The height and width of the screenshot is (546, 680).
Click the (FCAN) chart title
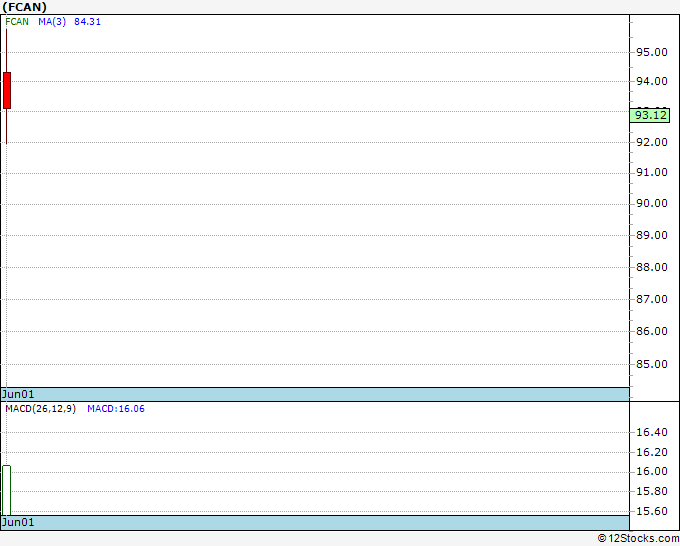click(24, 7)
